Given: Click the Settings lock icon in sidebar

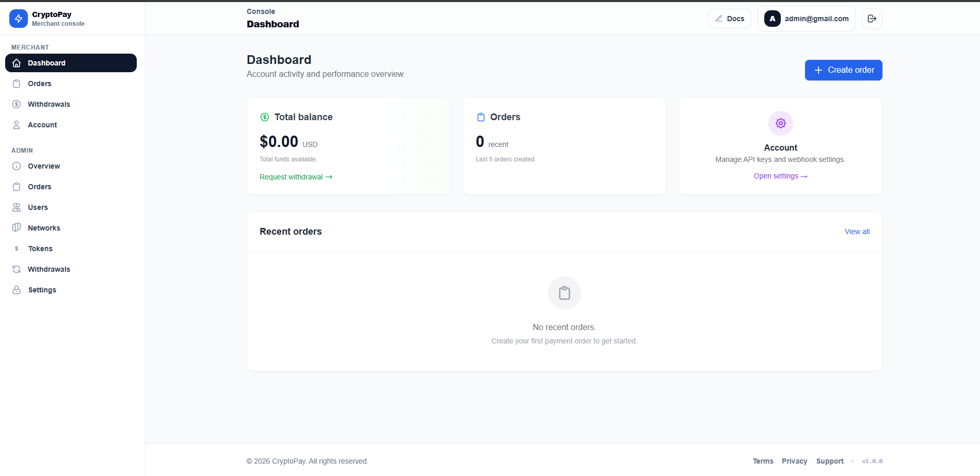Looking at the screenshot, I should [17, 290].
